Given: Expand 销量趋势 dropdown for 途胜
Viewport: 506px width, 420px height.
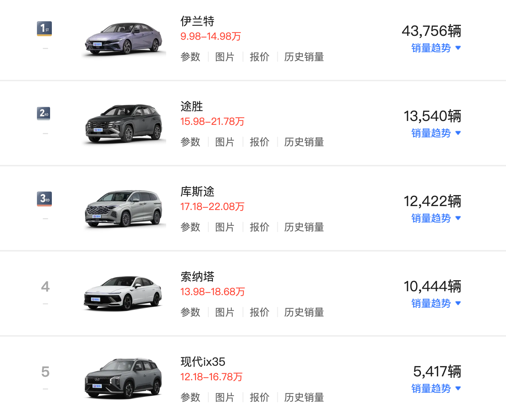Looking at the screenshot, I should pyautogui.click(x=436, y=133).
